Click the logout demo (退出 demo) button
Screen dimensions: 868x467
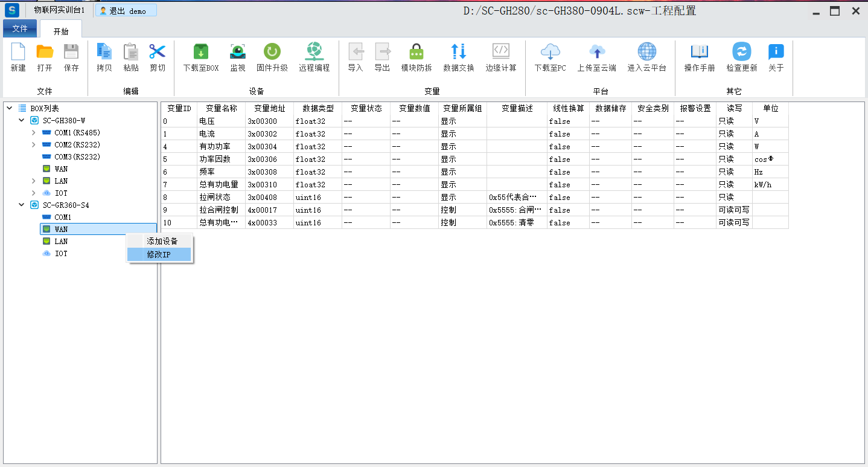coord(126,11)
